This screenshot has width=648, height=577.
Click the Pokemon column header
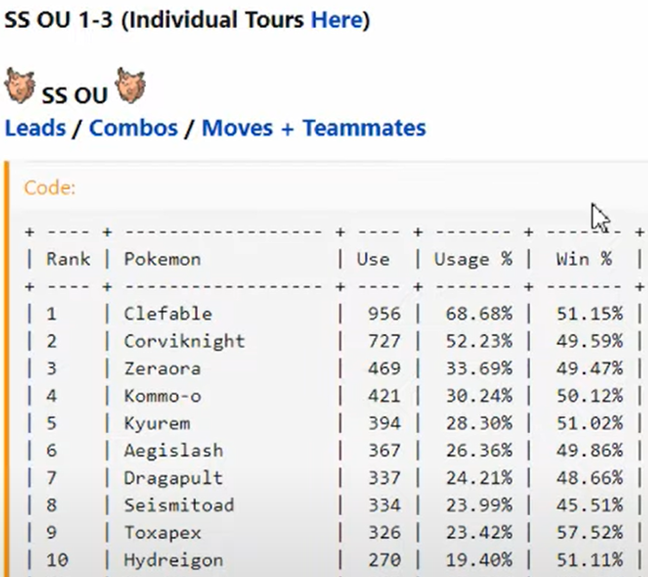pos(162,259)
